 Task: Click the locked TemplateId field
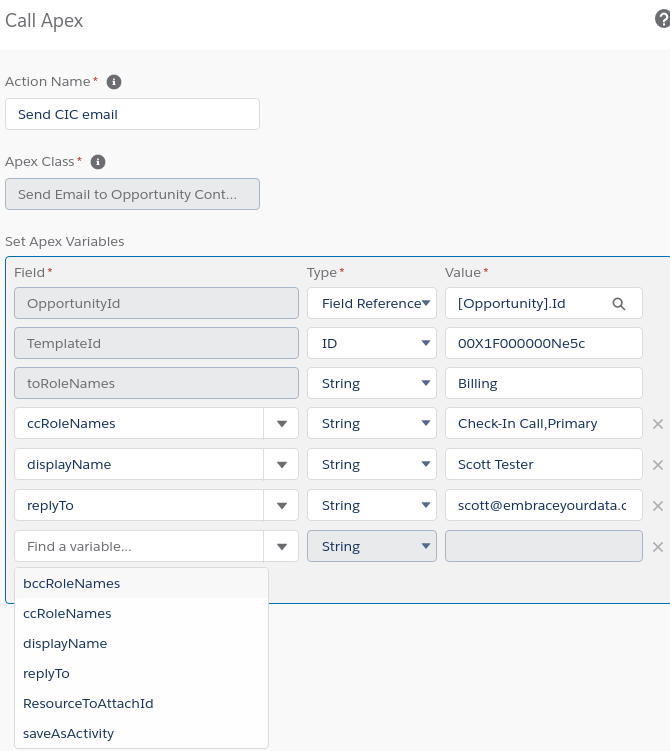156,343
